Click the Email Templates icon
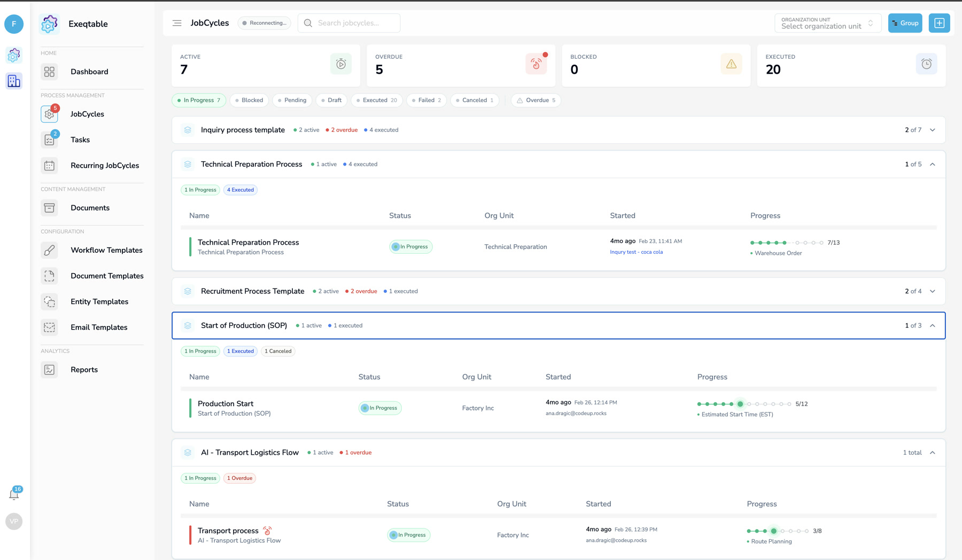Viewport: 962px width, 560px height. pyautogui.click(x=49, y=328)
